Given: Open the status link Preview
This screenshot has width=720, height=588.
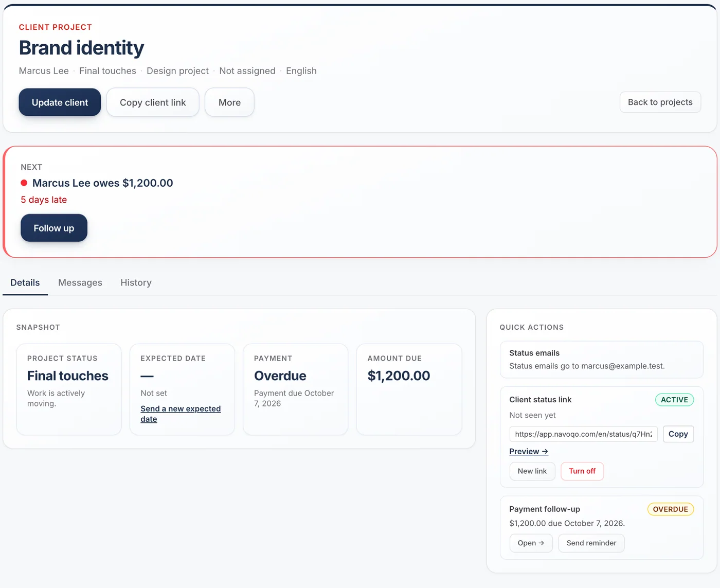Looking at the screenshot, I should (529, 451).
